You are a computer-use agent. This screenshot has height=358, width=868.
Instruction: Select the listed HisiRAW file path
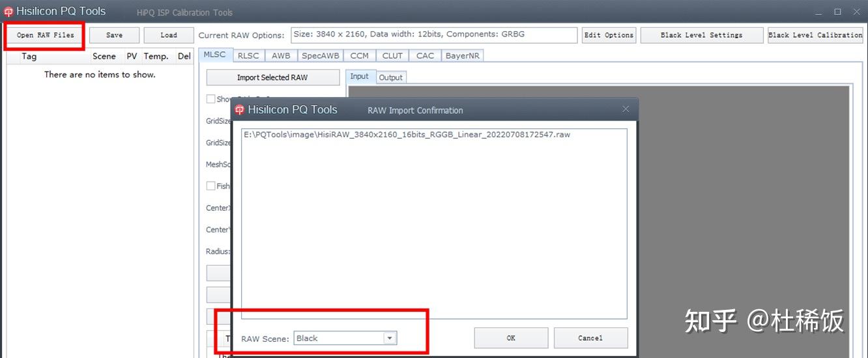(x=407, y=135)
